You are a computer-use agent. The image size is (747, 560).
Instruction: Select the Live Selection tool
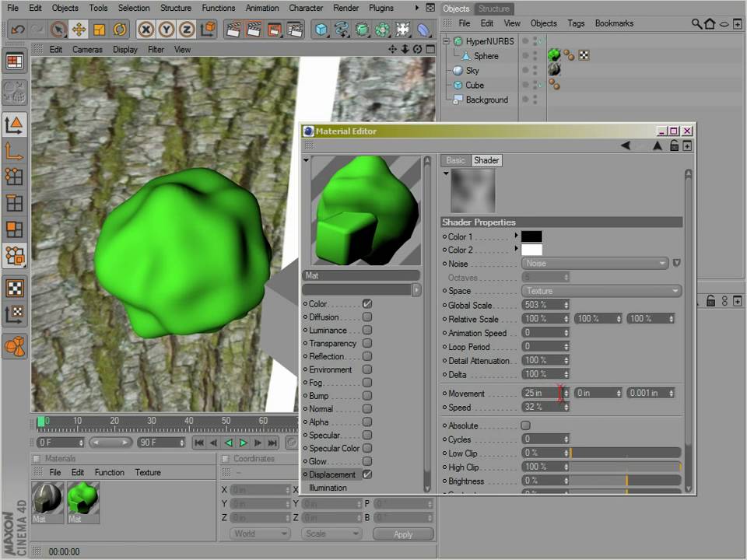pos(58,30)
